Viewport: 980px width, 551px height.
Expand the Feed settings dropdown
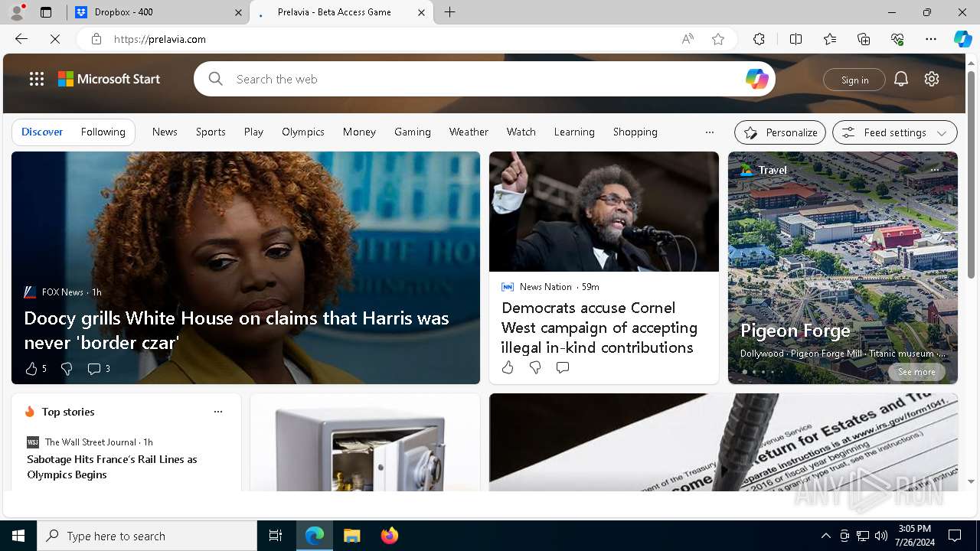tap(894, 132)
